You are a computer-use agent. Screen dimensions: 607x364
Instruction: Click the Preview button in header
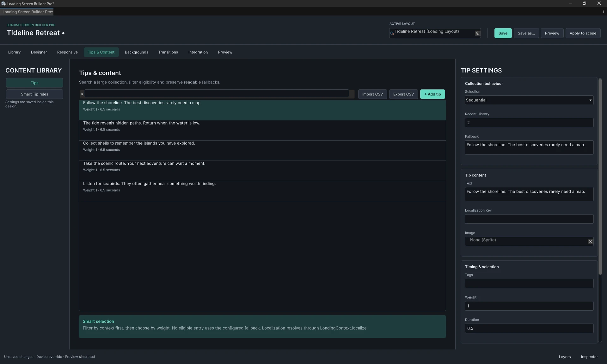click(x=552, y=33)
